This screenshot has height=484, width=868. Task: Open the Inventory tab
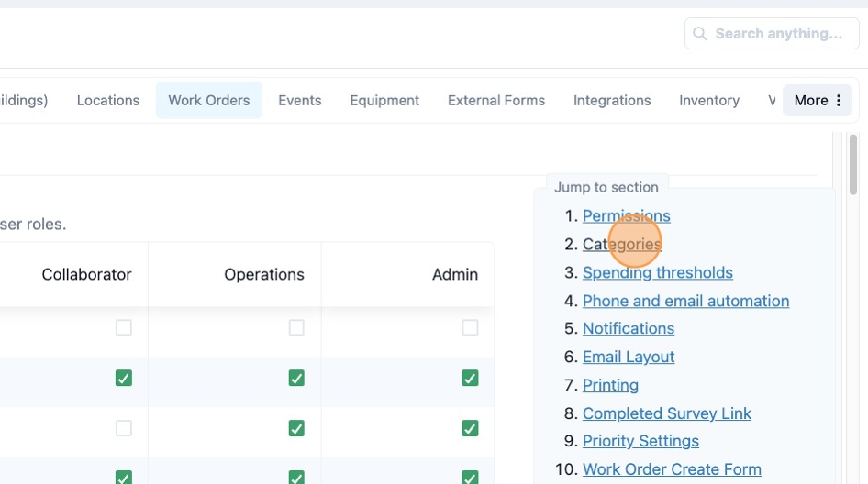[x=709, y=100]
